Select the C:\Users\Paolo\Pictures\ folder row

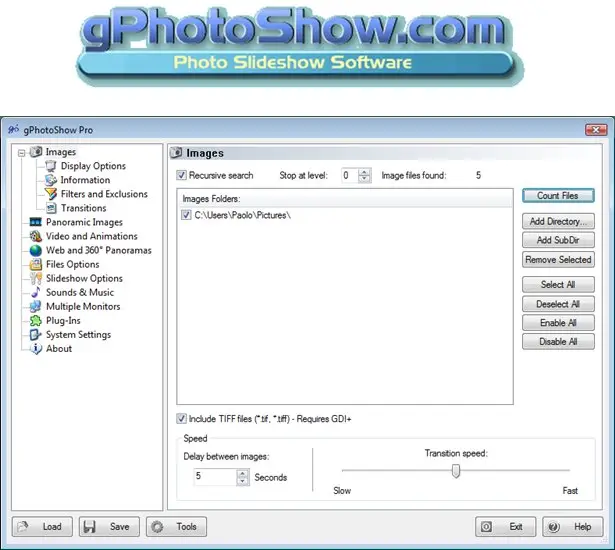point(345,215)
